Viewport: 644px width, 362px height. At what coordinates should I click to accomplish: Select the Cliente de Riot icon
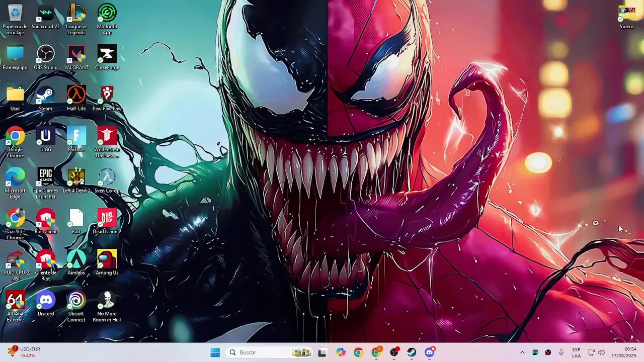tap(46, 265)
